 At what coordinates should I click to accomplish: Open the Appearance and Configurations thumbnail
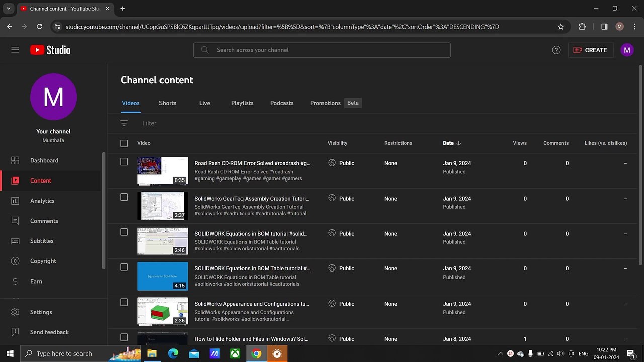click(x=163, y=311)
